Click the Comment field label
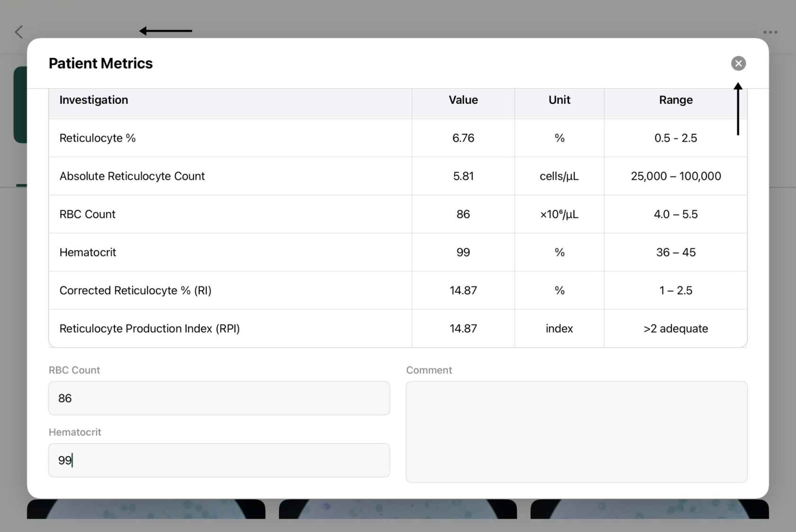The width and height of the screenshot is (796, 532). pos(429,370)
